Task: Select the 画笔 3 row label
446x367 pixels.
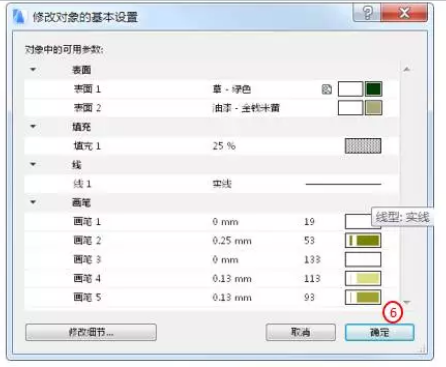Action: click(87, 259)
